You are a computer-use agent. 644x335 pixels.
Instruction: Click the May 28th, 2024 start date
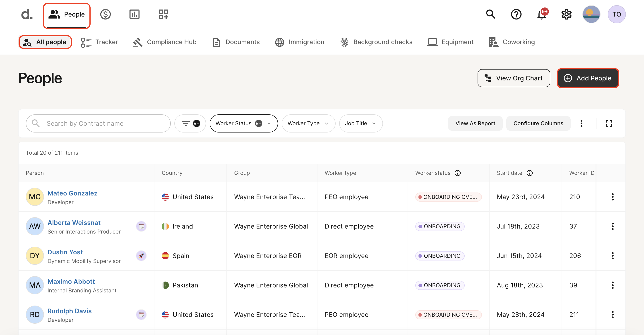(x=521, y=315)
